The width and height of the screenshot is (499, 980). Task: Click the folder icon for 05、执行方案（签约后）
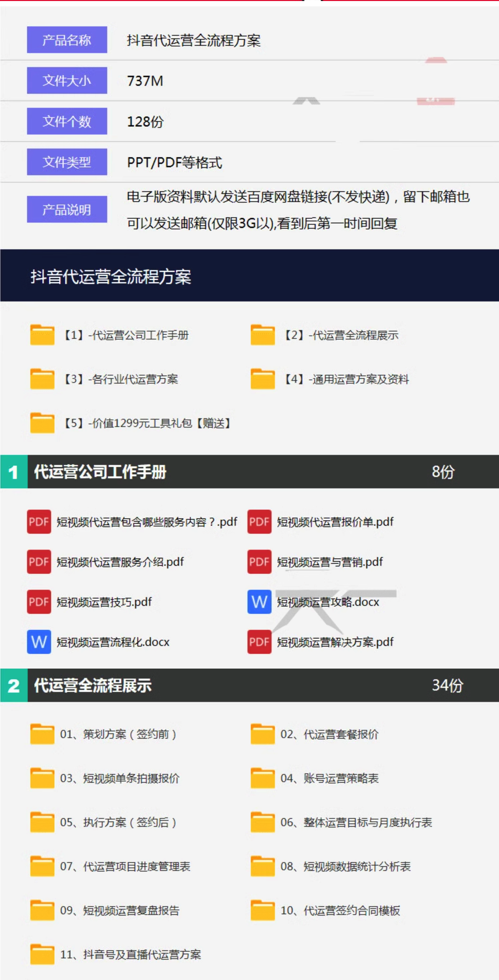click(x=42, y=822)
